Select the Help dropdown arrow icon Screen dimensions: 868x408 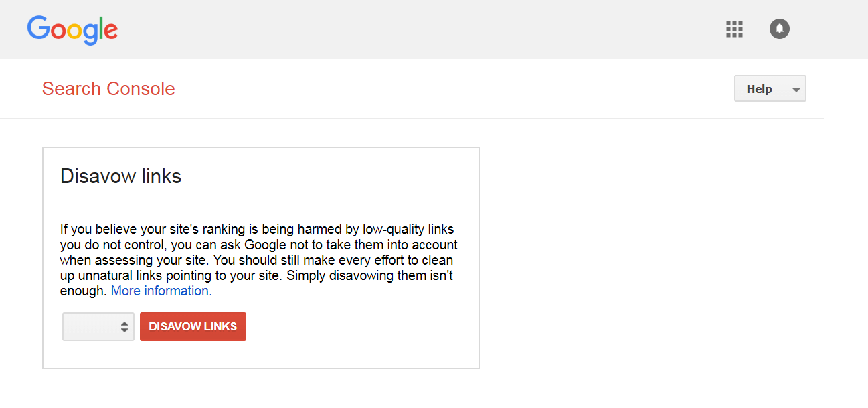click(x=795, y=88)
